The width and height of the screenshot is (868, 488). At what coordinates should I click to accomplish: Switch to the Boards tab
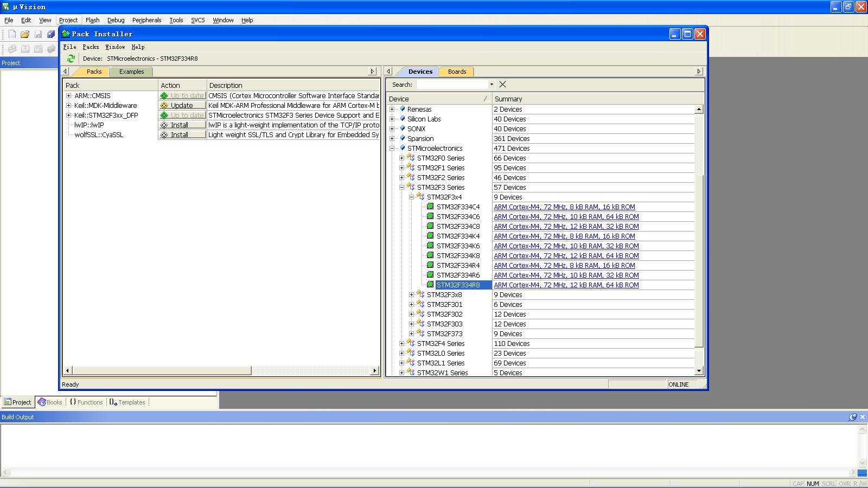coord(457,72)
